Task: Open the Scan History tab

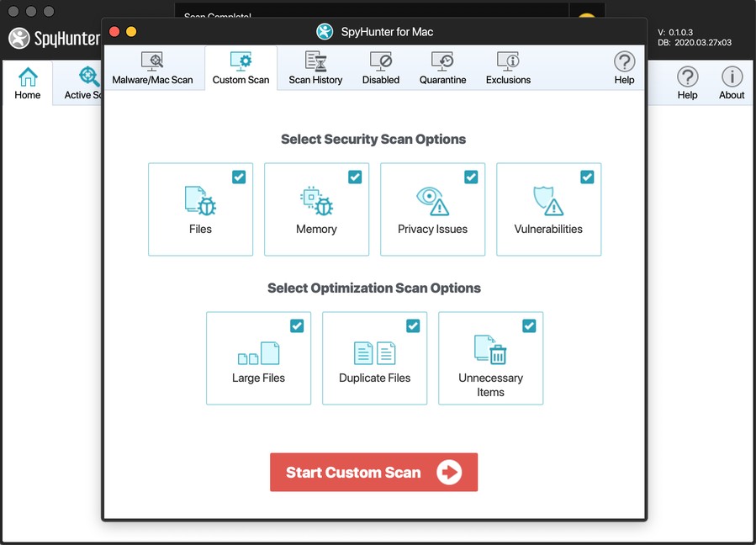Action: tap(315, 68)
